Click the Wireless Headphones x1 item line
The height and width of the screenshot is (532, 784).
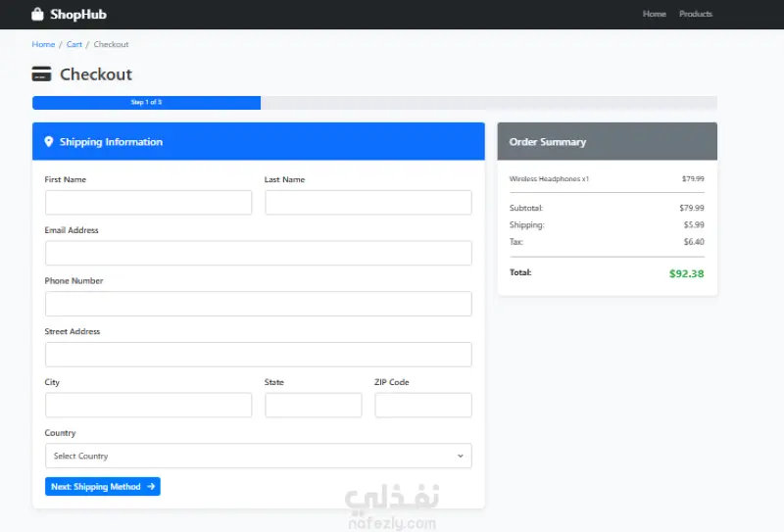click(x=607, y=179)
